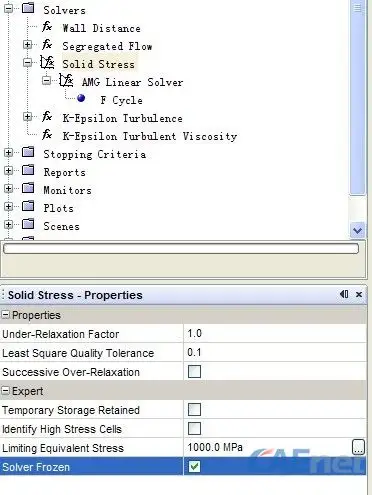This screenshot has width=372, height=495.
Task: Click the K-Epsilon Turbulent Viscosity fx icon
Action: click(47, 135)
